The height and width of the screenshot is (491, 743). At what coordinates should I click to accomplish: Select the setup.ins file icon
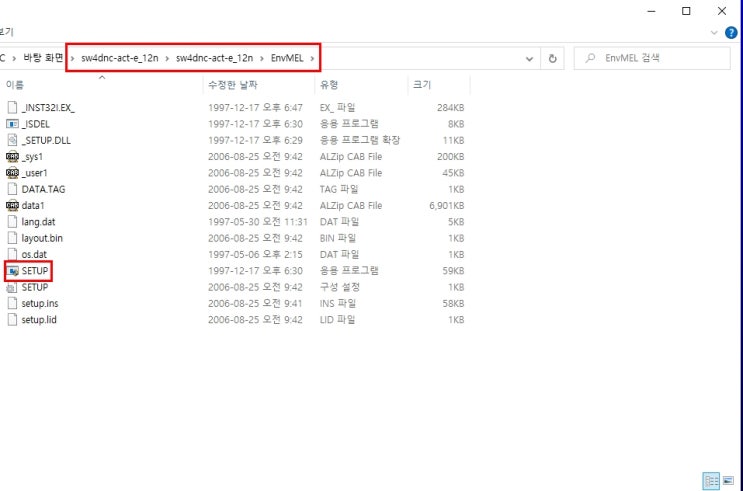(x=12, y=303)
